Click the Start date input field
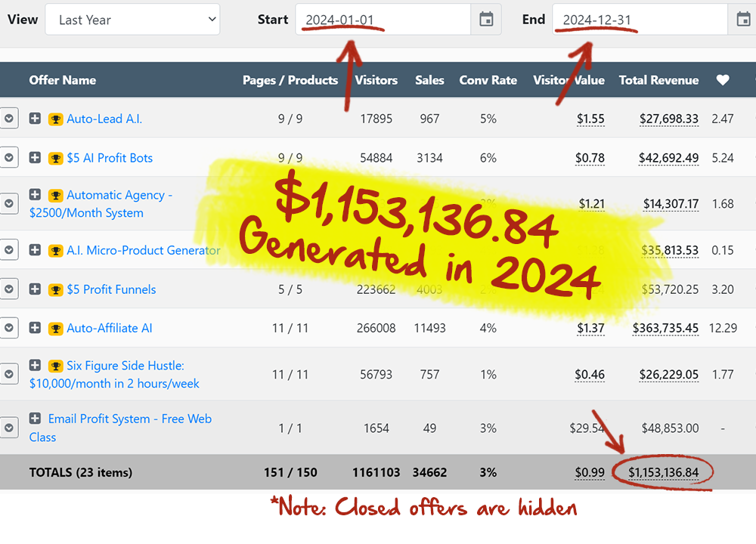 pyautogui.click(x=382, y=20)
